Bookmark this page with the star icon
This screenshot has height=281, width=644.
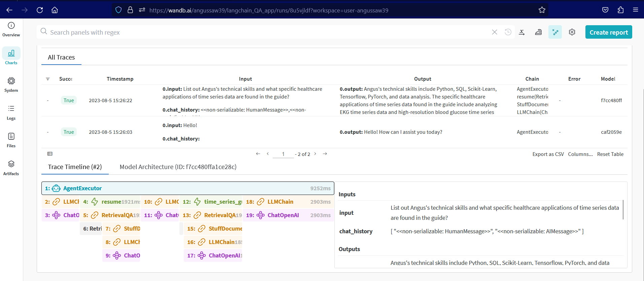point(542,10)
